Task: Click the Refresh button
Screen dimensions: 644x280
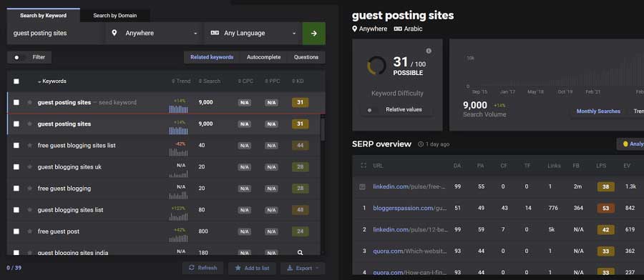Action: tap(203, 268)
